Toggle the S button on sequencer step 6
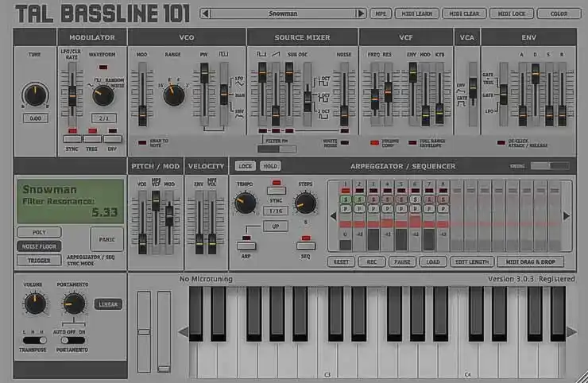This screenshot has height=383, width=588. coord(415,199)
